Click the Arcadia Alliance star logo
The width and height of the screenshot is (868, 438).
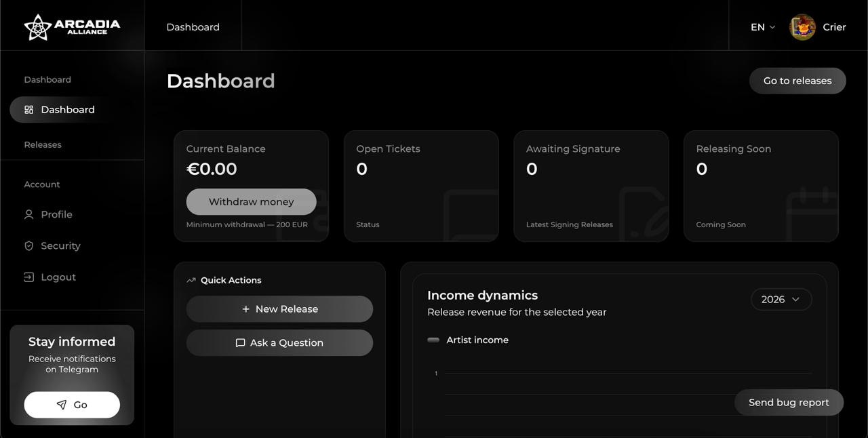click(38, 27)
